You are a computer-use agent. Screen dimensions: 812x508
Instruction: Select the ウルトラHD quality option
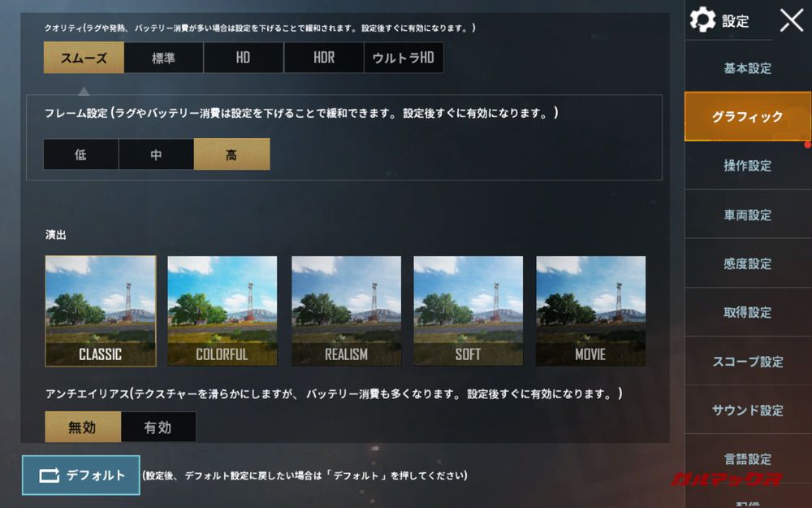coord(404,58)
